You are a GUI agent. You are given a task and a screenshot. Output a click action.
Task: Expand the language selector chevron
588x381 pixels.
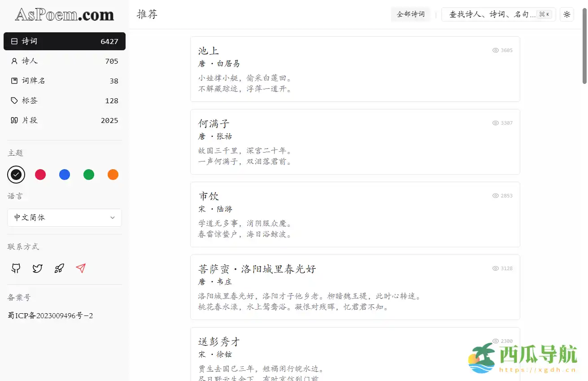tap(113, 218)
